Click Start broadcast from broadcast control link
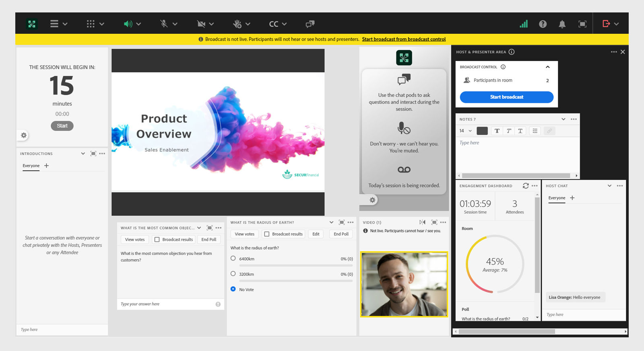The height and width of the screenshot is (351, 644). 404,39
